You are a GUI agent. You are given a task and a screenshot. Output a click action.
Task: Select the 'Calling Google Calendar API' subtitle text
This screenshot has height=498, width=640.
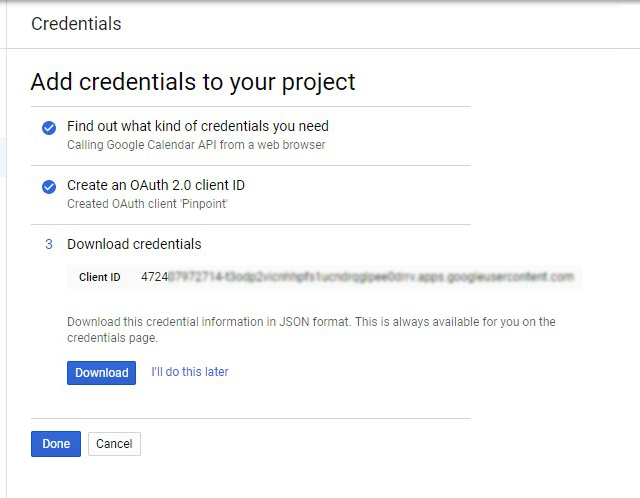click(x=195, y=145)
